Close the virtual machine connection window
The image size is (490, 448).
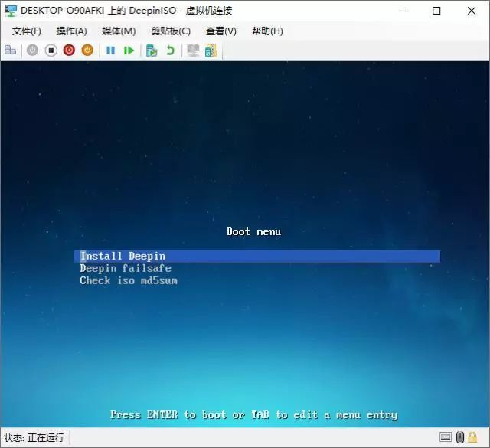click(472, 11)
